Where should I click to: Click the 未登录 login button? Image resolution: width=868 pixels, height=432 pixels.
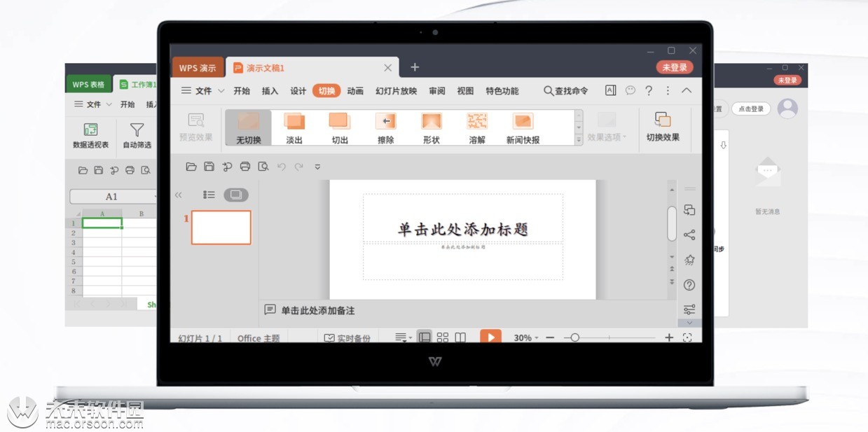pyautogui.click(x=675, y=67)
